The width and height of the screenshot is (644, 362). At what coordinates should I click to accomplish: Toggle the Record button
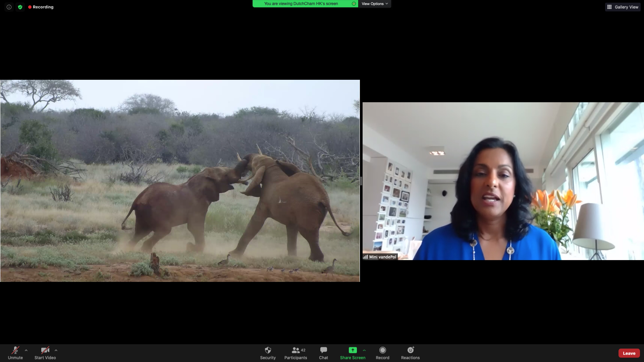coord(382,353)
